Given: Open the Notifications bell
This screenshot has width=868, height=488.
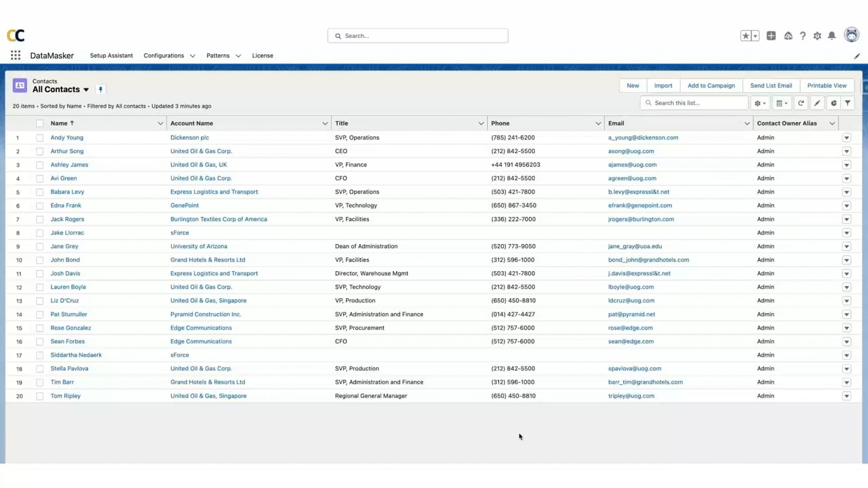Looking at the screenshot, I should pyautogui.click(x=832, y=36).
